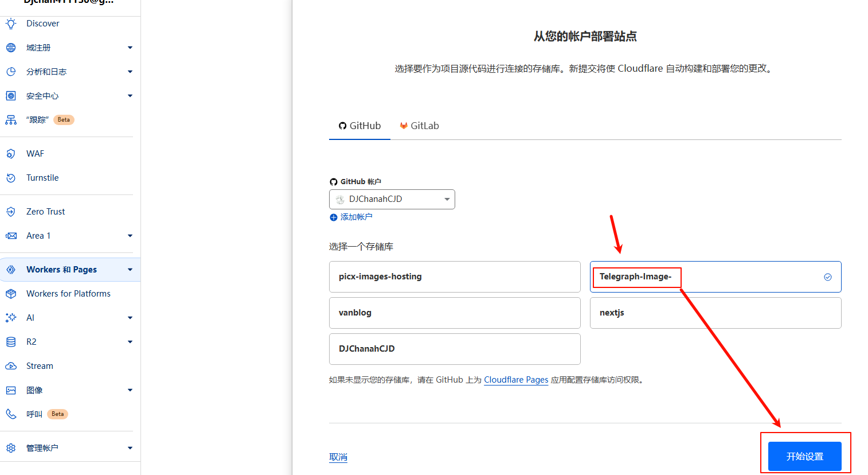Click the Stream cloud icon
The width and height of the screenshot is (868, 475).
click(11, 366)
